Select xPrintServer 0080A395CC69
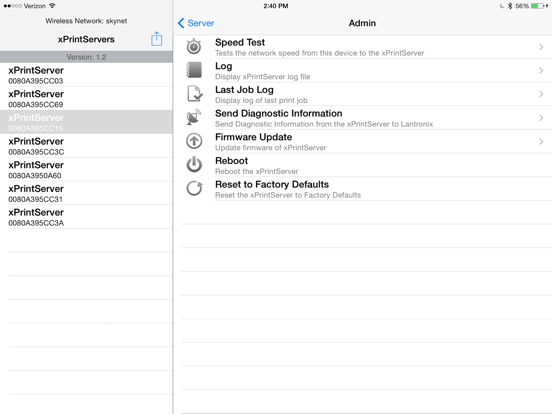This screenshot has height=414, width=552. tap(86, 98)
